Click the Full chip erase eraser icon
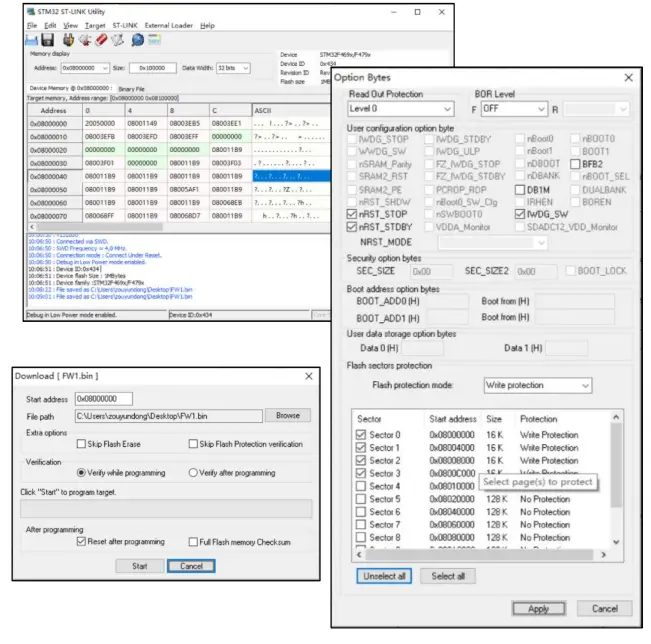This screenshot has height=644, width=651. 101,40
